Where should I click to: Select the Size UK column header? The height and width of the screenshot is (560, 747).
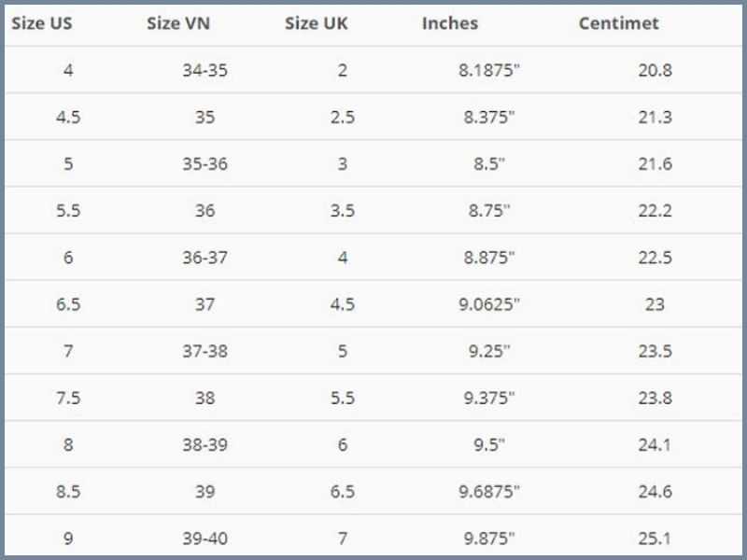pos(317,23)
